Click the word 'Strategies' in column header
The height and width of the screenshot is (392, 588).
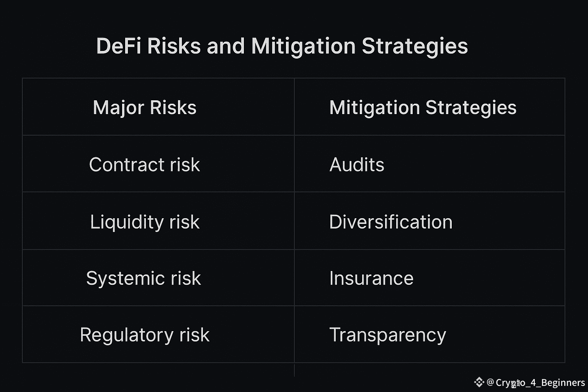[471, 108]
